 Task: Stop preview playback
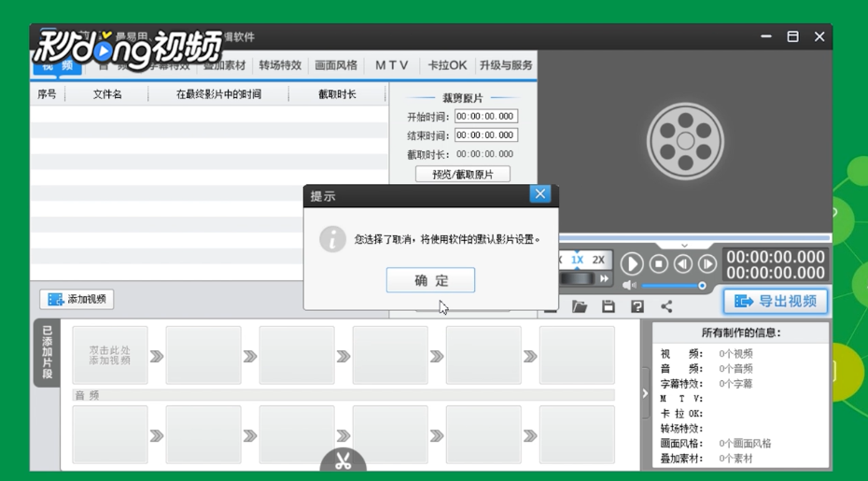[658, 263]
